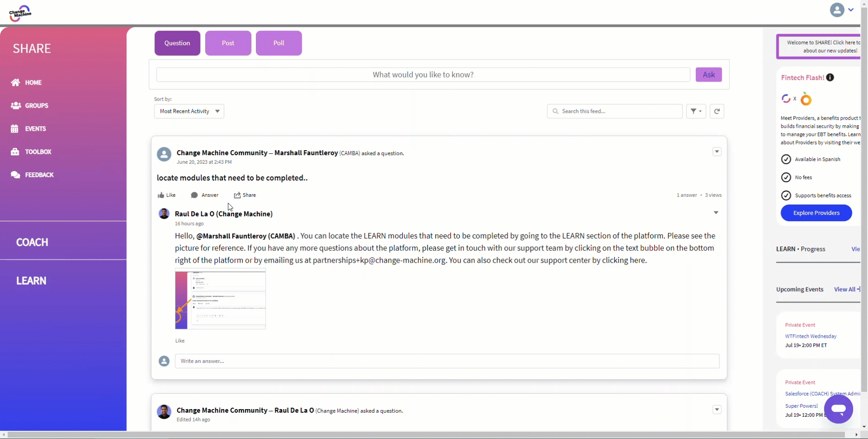Open actions menu for Raul's answer

click(x=716, y=213)
